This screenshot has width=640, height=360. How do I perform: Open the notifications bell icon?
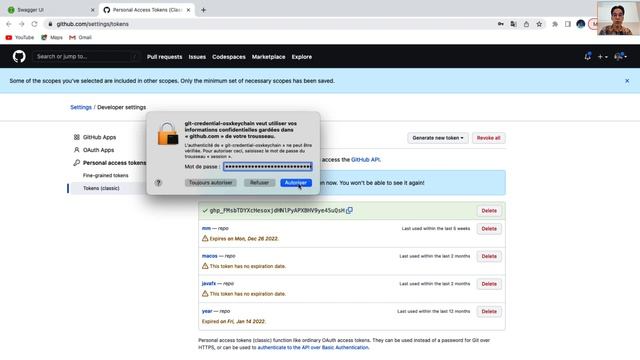pos(587,57)
